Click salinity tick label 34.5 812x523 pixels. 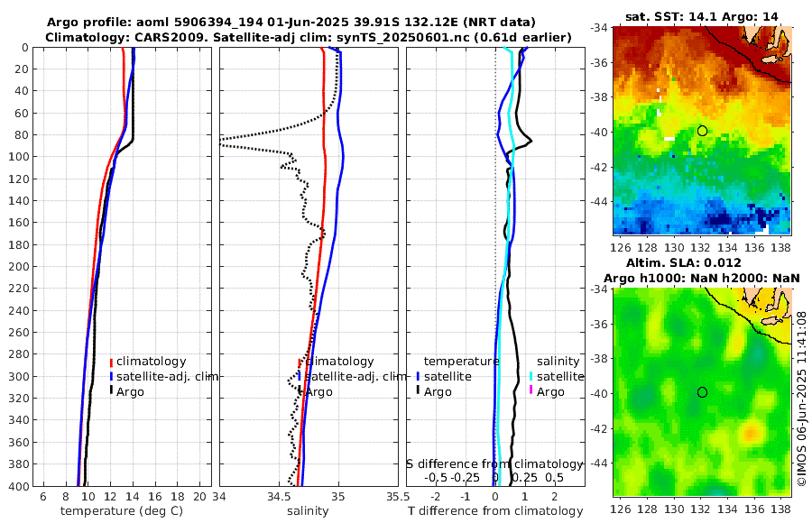[x=279, y=497]
